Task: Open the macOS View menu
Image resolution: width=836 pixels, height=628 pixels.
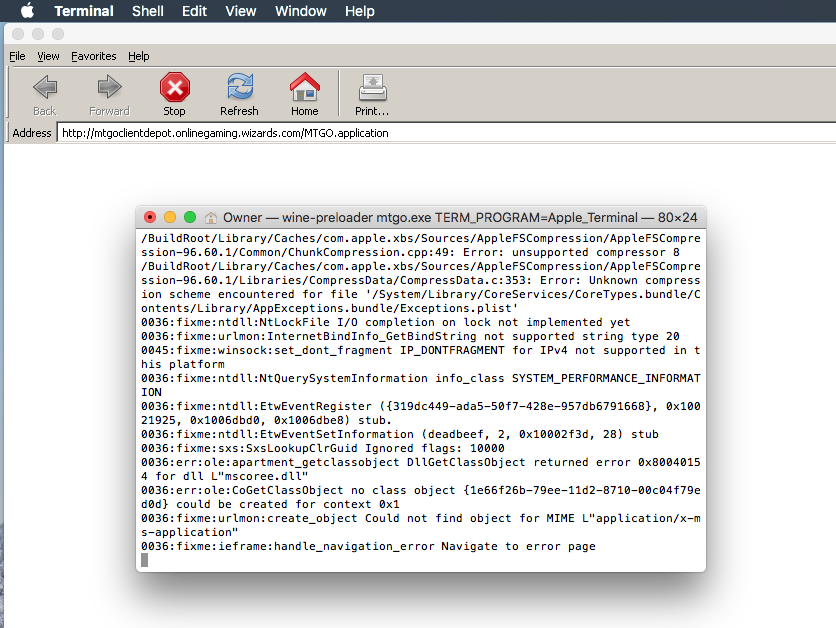Action: [x=240, y=11]
